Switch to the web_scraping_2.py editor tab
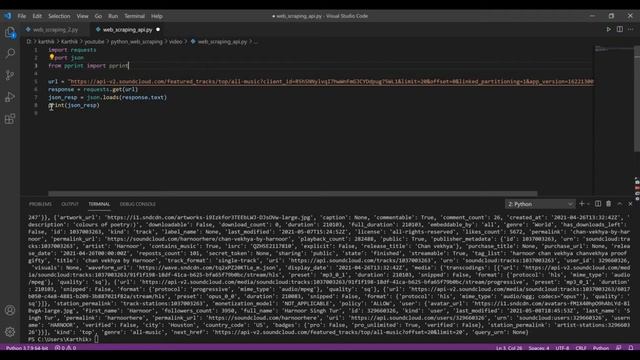 (56, 29)
